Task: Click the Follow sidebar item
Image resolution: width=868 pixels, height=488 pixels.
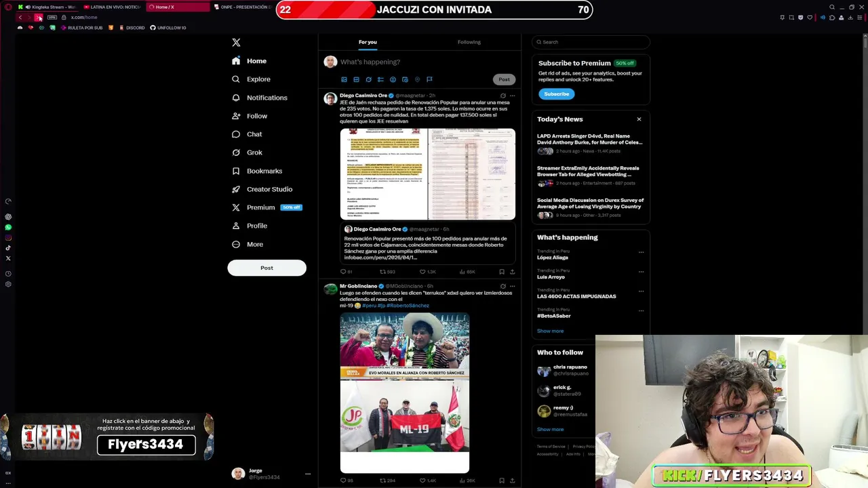Action: coord(250,116)
